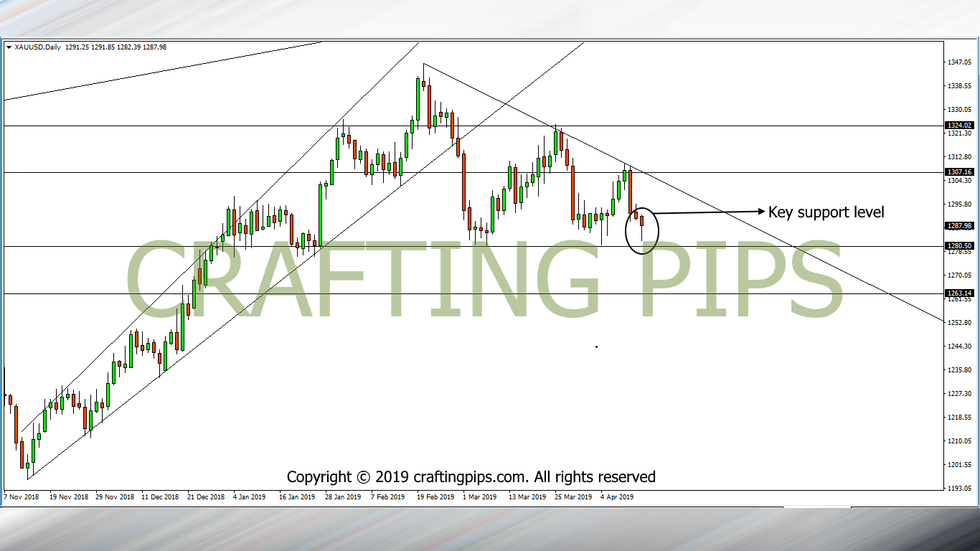Click the 25 Mar 2019 date label
The height and width of the screenshot is (551, 980).
click(573, 496)
